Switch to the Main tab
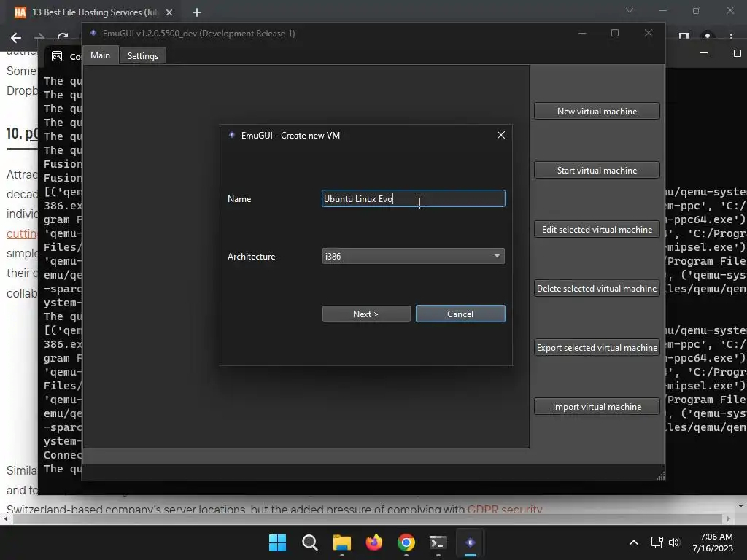Image resolution: width=747 pixels, height=560 pixels. (x=100, y=55)
